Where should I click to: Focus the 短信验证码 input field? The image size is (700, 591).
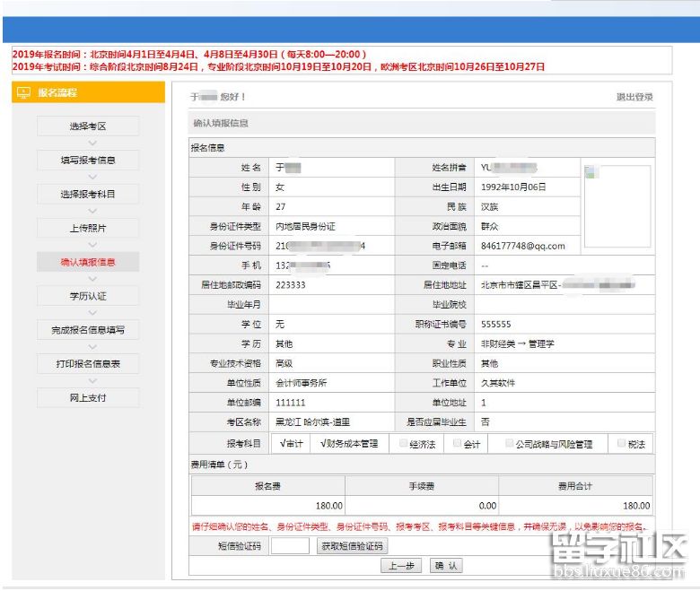[x=290, y=545]
